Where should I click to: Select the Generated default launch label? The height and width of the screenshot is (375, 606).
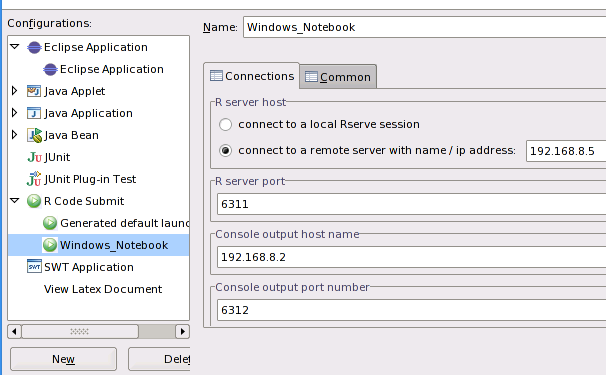tap(124, 223)
